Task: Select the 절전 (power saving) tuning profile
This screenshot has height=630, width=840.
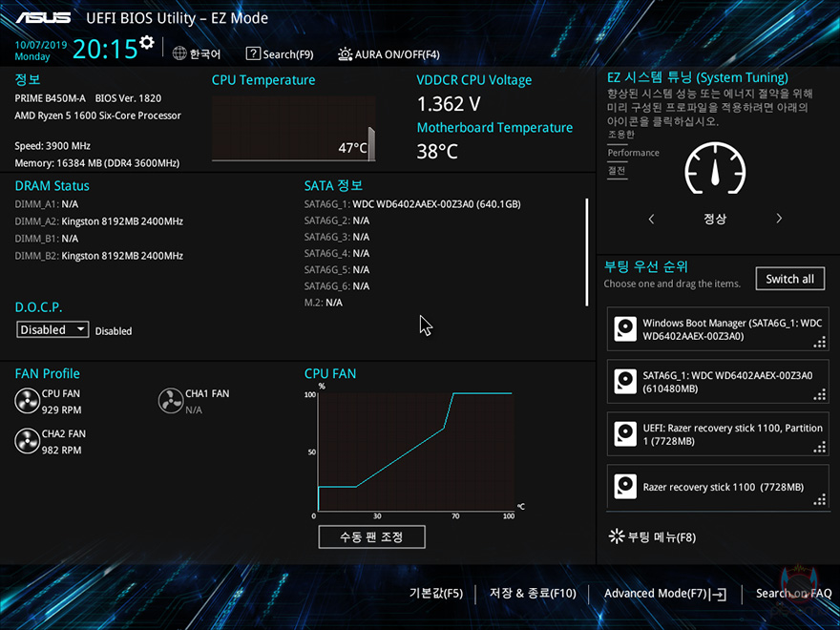Action: [x=617, y=171]
